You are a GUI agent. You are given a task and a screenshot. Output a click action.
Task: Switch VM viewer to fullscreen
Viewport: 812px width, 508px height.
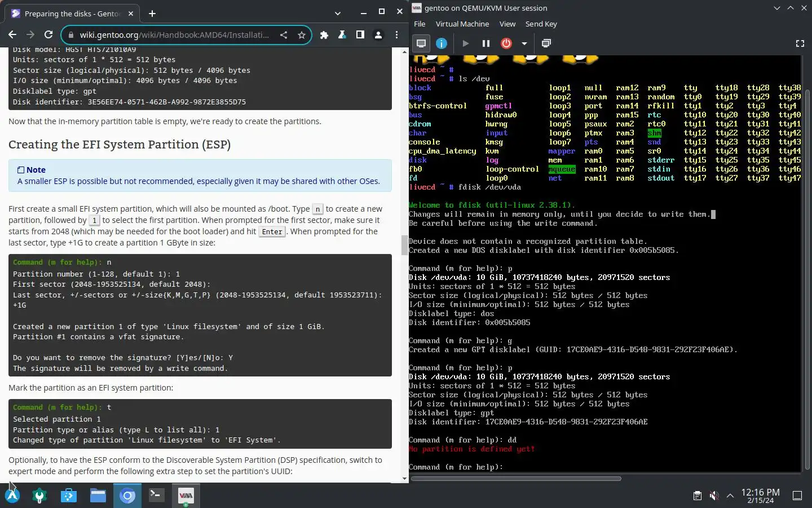click(x=800, y=43)
